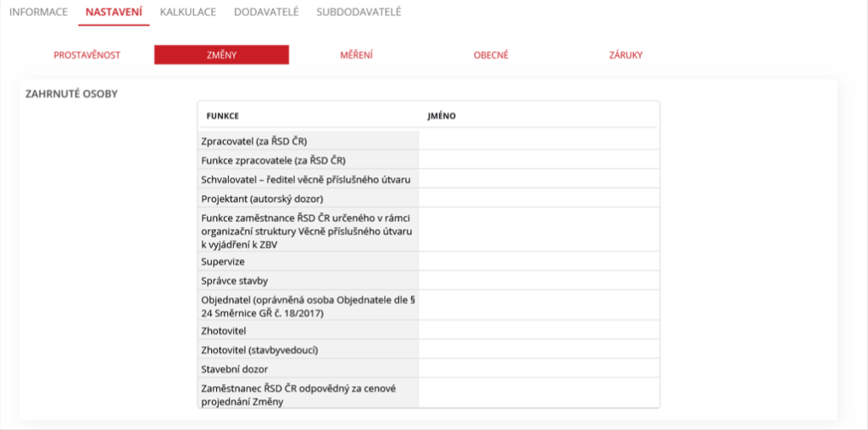Image resolution: width=868 pixels, height=430 pixels.
Task: Click name field for Správce stavby
Action: point(538,280)
